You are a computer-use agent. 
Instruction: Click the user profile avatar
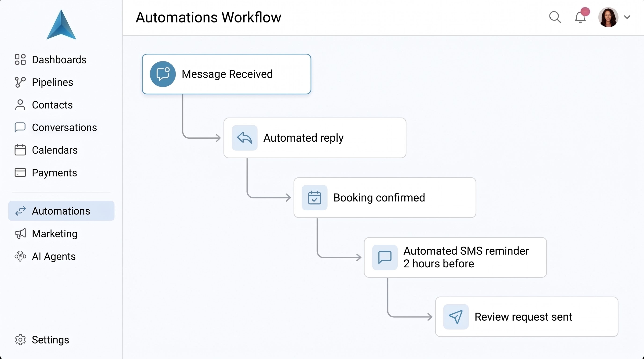point(608,17)
